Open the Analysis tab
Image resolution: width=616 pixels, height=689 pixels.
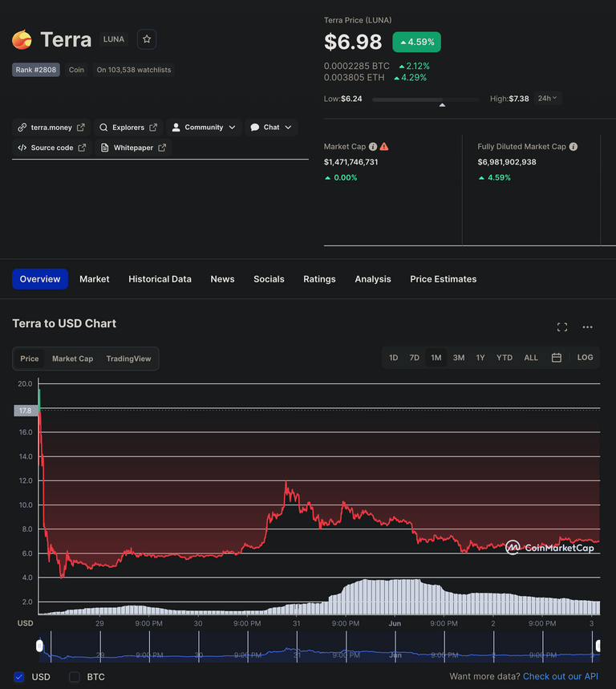pos(373,279)
